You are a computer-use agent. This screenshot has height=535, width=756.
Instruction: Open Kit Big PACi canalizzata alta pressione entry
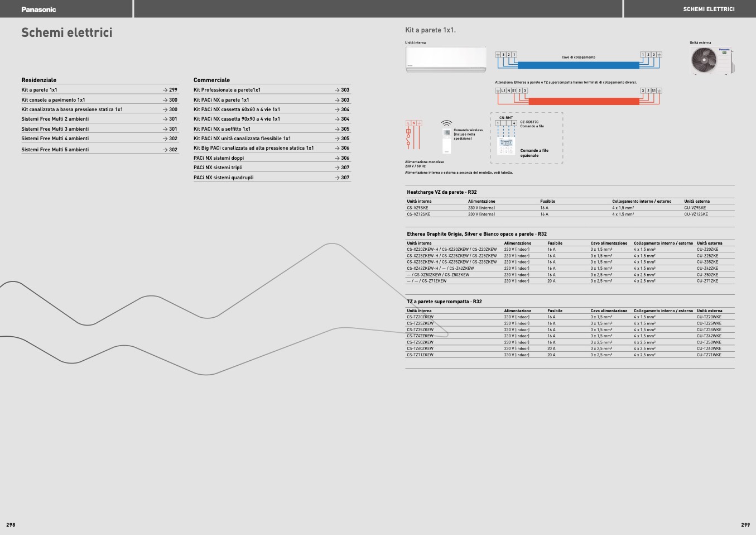point(253,148)
